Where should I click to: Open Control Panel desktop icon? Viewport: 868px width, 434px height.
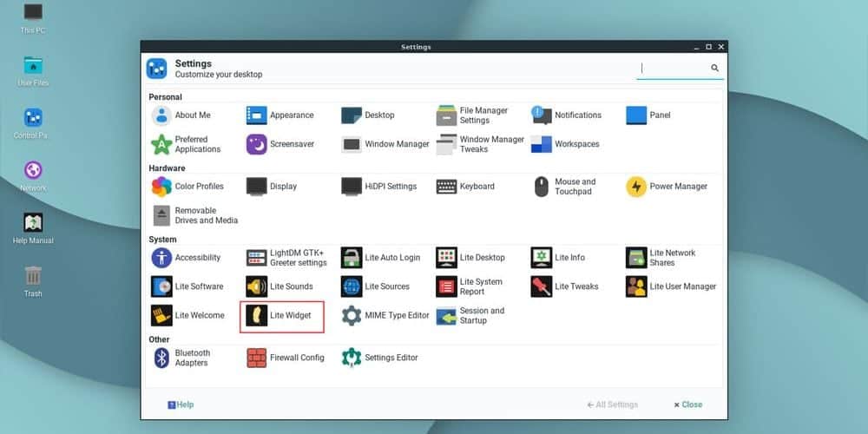point(33,124)
